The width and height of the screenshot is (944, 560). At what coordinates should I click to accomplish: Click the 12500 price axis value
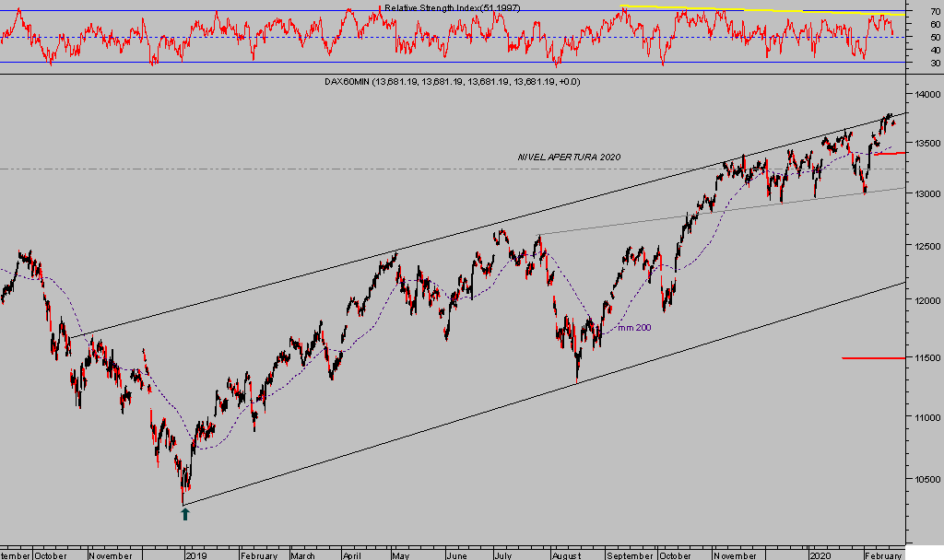coord(927,246)
